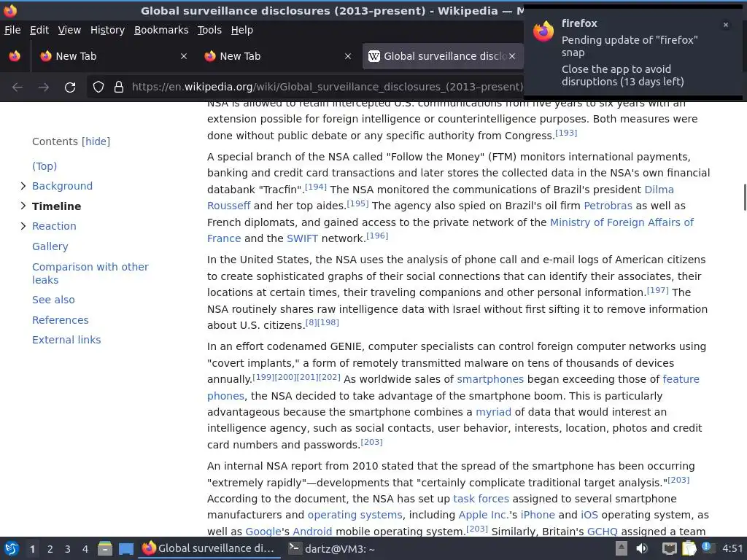
Task: Dismiss the Firefox snap update notification
Action: pyautogui.click(x=726, y=25)
